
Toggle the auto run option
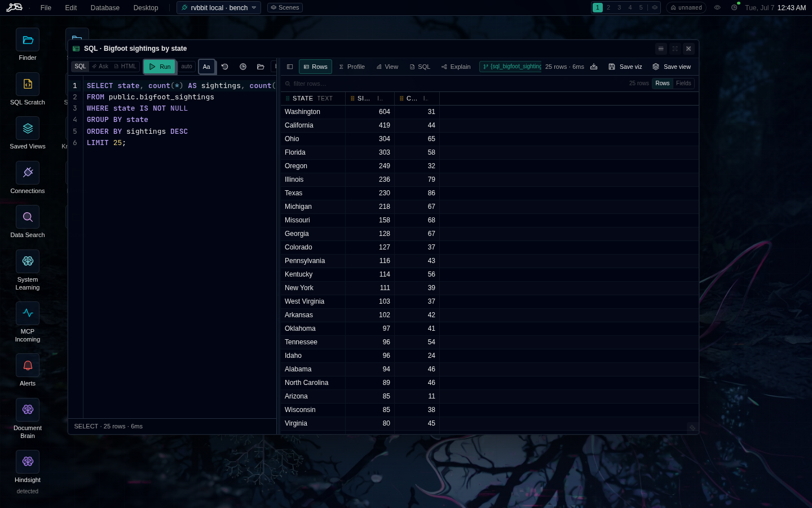187,67
